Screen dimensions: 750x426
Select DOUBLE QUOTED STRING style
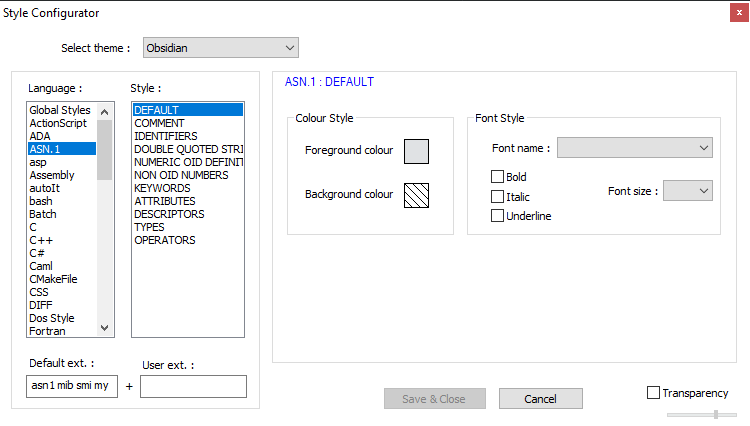coord(188,149)
